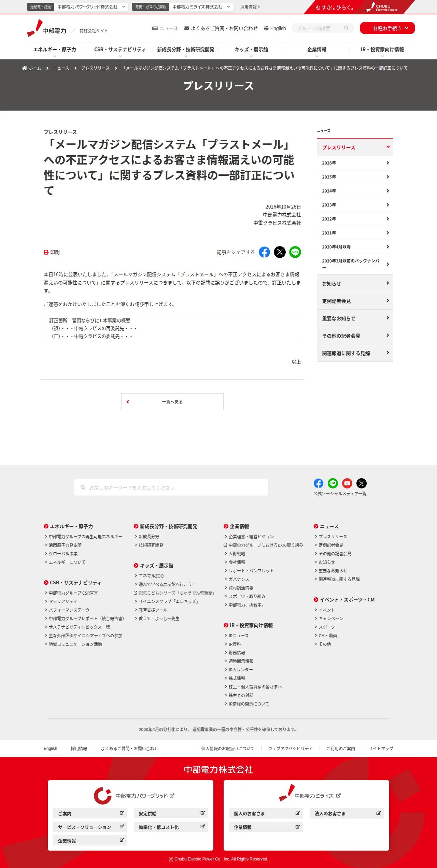The image size is (437, 868).
Task: Expand the IR・投資家向け情報 menu
Action: click(382, 51)
